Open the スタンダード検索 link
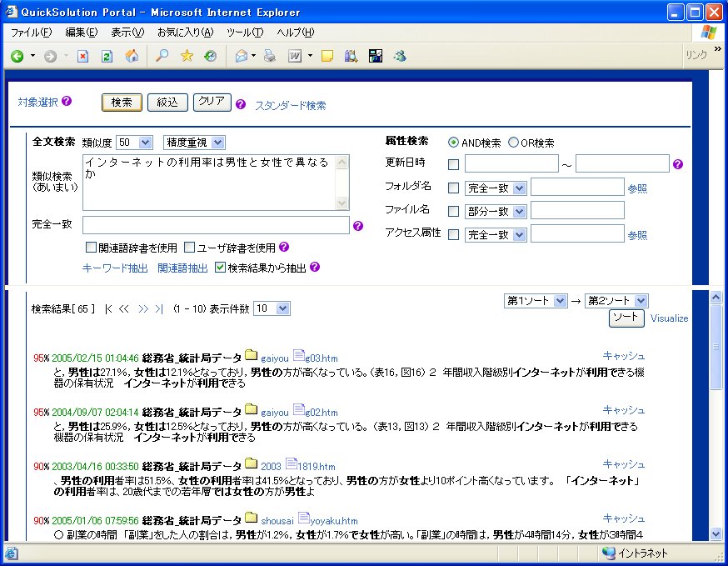The image size is (728, 566). [x=290, y=106]
